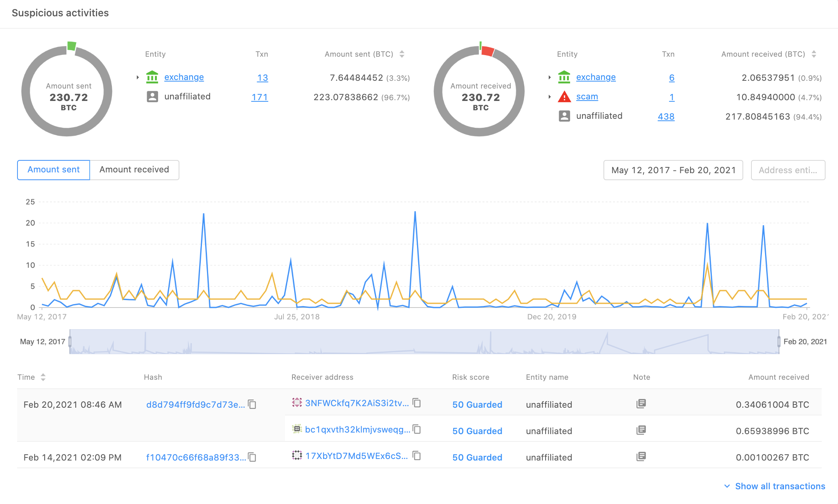Screen dimensions: 838x504
Task: Open the note icon on Feb 14 transaction row
Action: tap(641, 457)
